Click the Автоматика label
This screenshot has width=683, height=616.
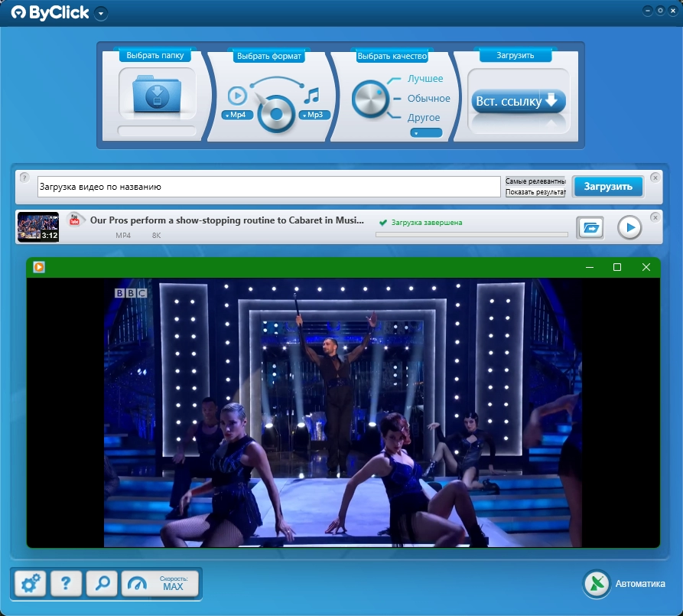coord(640,584)
